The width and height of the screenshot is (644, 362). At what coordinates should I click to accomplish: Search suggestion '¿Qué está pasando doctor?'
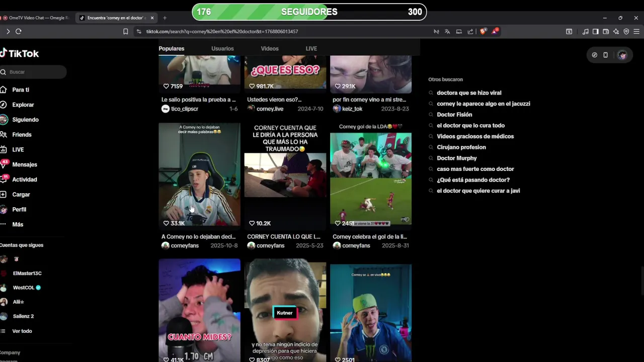pyautogui.click(x=473, y=180)
